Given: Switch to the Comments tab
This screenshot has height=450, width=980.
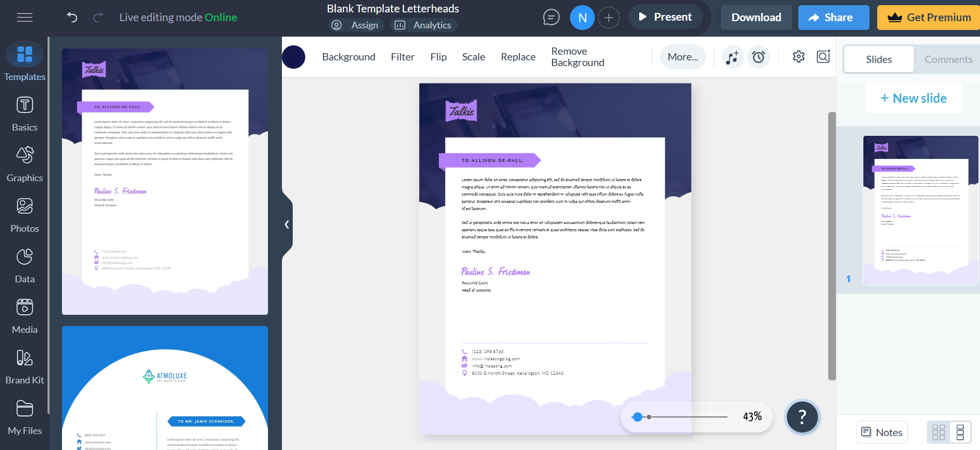Looking at the screenshot, I should [949, 59].
